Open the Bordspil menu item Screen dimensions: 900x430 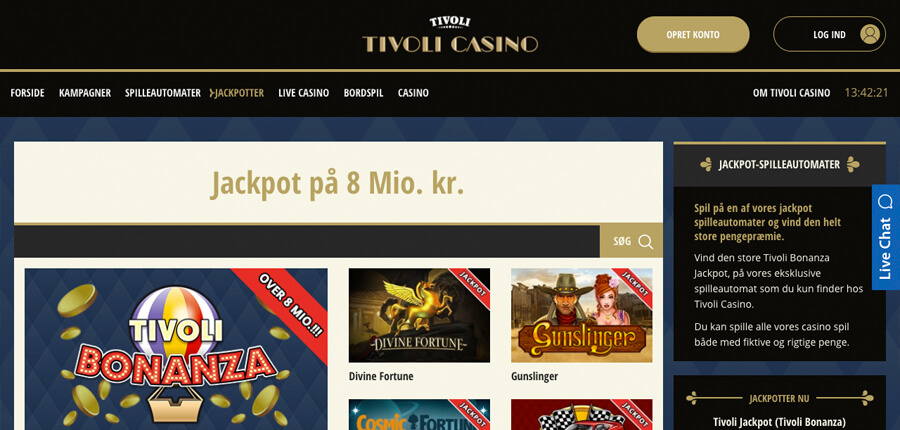point(363,93)
